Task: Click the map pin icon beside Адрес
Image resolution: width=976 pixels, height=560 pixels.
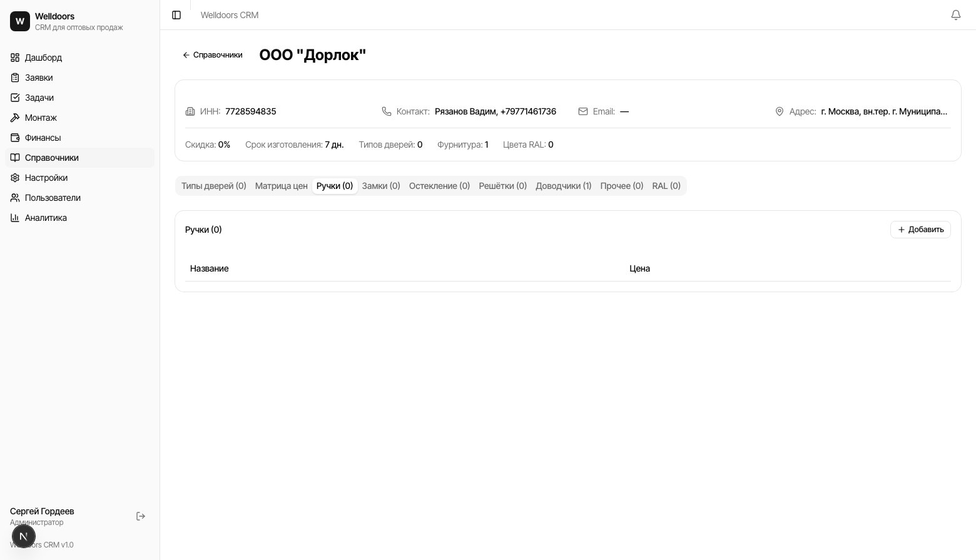Action: coord(780,111)
